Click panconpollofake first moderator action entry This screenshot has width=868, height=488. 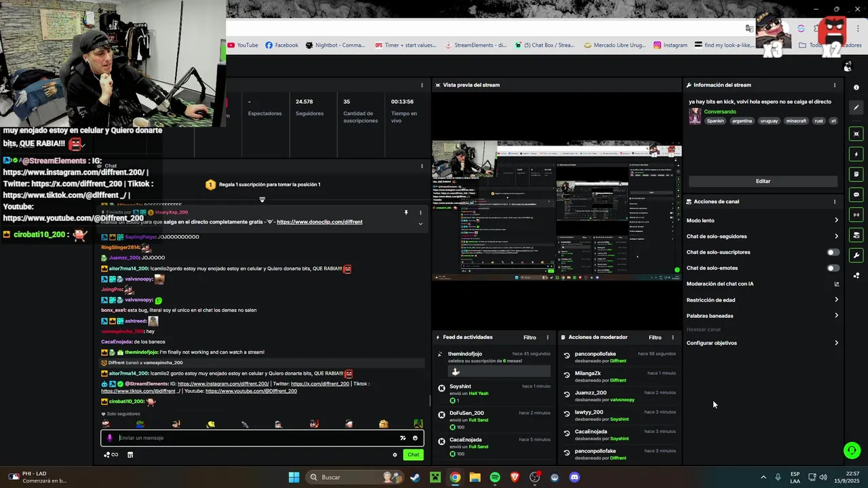(x=619, y=357)
